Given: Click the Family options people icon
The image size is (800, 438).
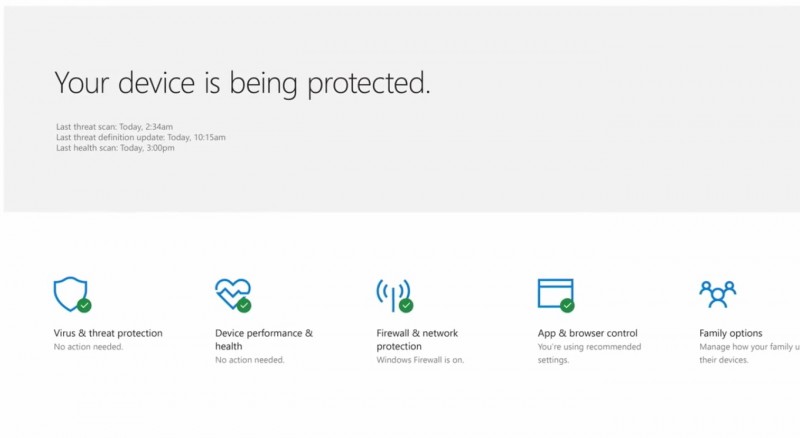Looking at the screenshot, I should pyautogui.click(x=717, y=294).
